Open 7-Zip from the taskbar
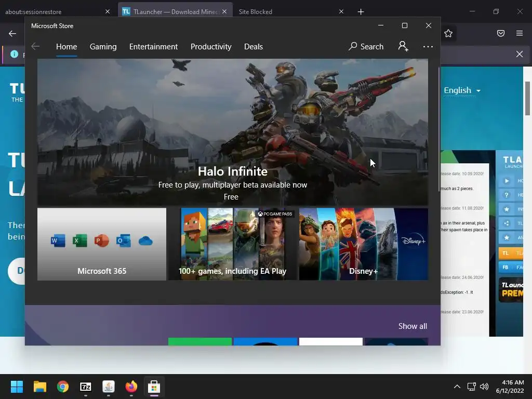532x399 pixels. (86, 387)
